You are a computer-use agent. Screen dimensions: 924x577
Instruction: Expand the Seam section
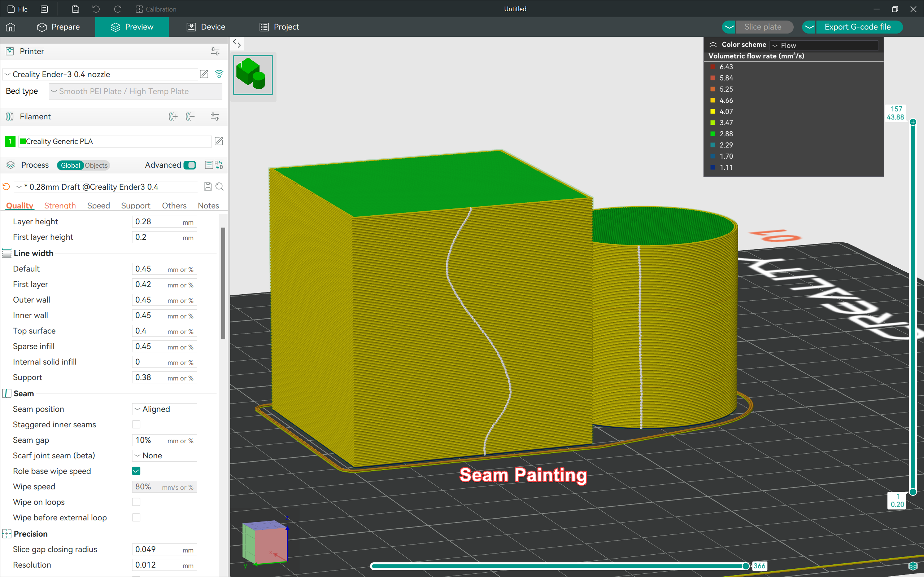coord(23,393)
